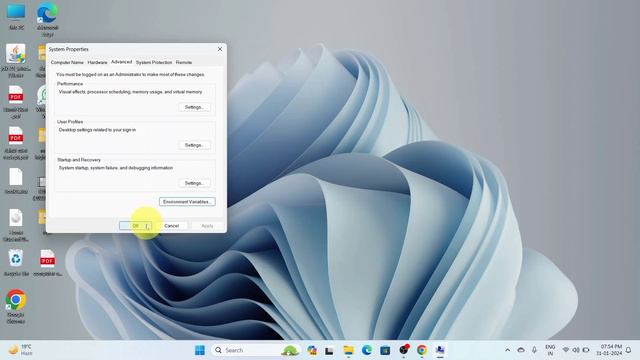
Task: Select the Advanced tab
Action: (121, 62)
